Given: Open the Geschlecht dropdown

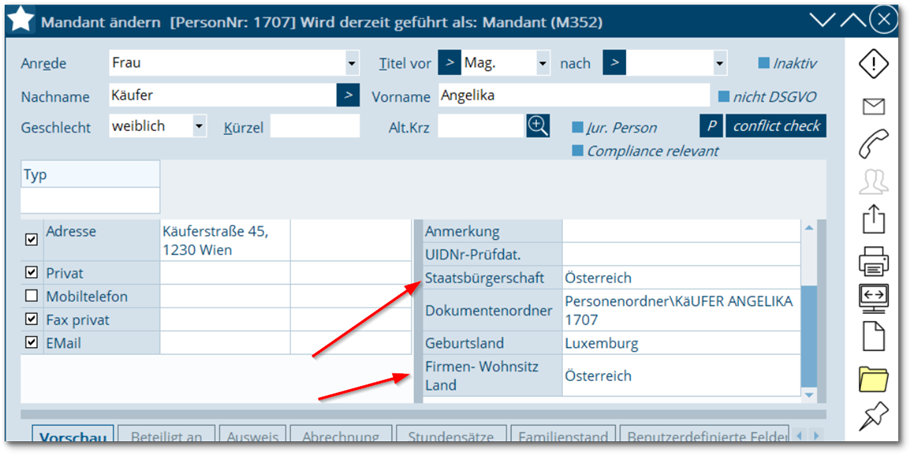Looking at the screenshot, I should click(199, 126).
